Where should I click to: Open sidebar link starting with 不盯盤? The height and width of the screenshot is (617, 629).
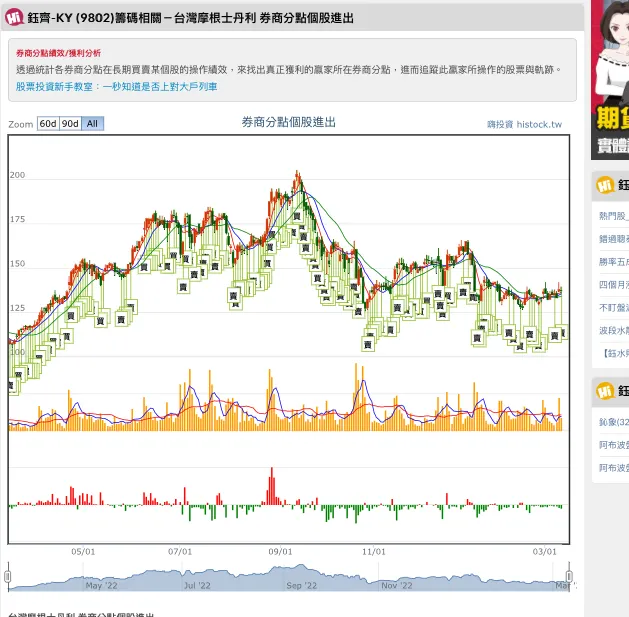pyautogui.click(x=614, y=307)
